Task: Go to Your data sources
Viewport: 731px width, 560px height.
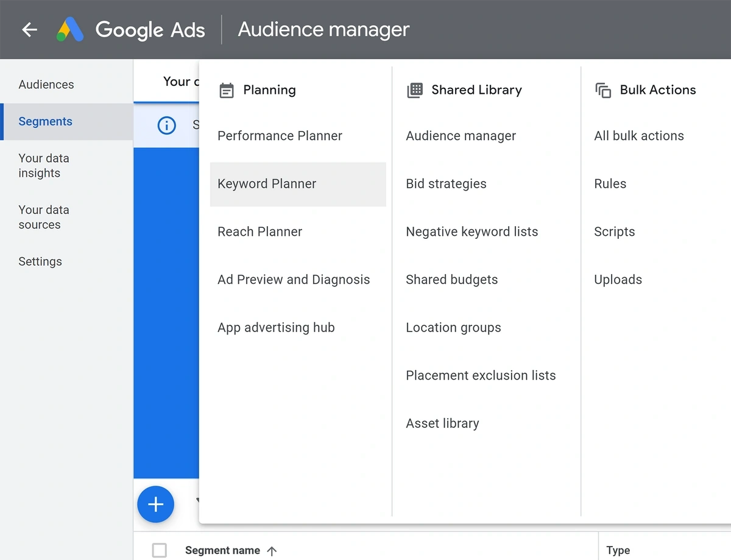Action: pos(44,217)
